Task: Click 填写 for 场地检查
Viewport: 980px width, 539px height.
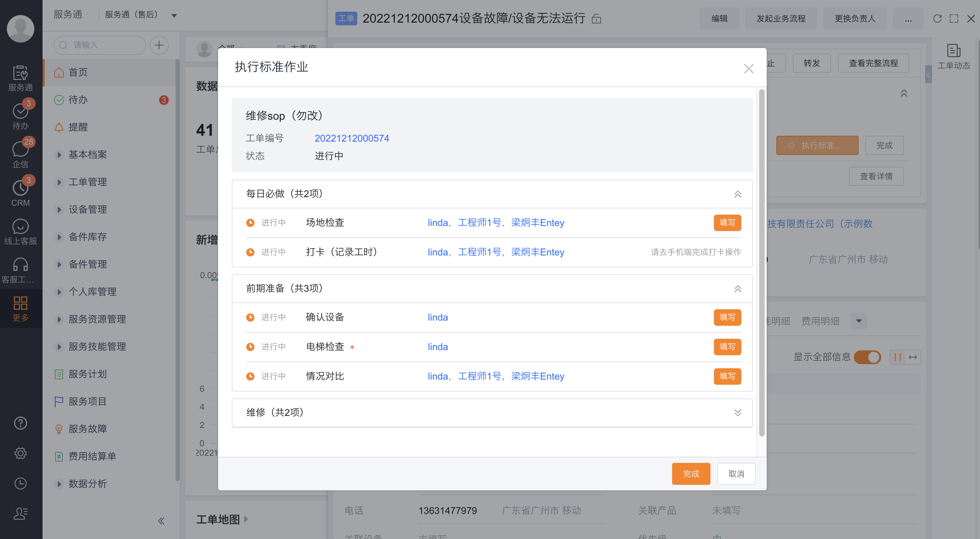Action: (727, 223)
